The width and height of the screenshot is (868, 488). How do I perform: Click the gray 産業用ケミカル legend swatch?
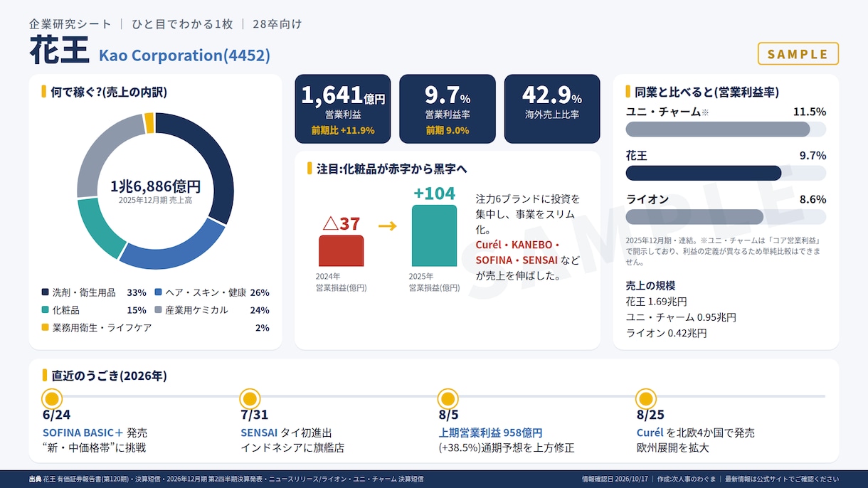(158, 310)
